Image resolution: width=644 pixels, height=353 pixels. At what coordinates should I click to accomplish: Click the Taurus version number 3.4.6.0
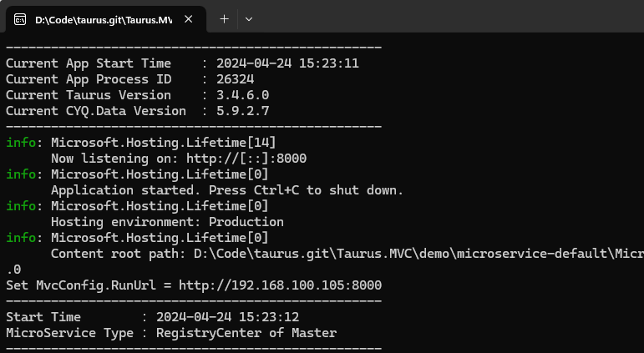coord(243,95)
